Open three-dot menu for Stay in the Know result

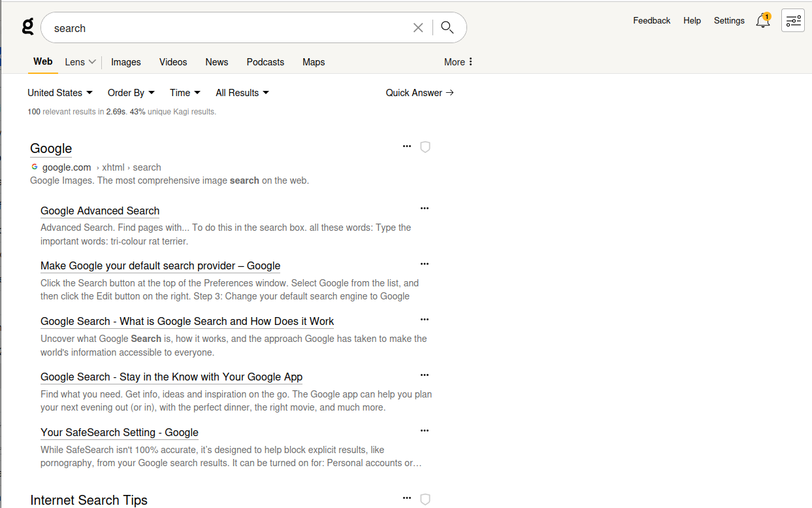coord(425,375)
